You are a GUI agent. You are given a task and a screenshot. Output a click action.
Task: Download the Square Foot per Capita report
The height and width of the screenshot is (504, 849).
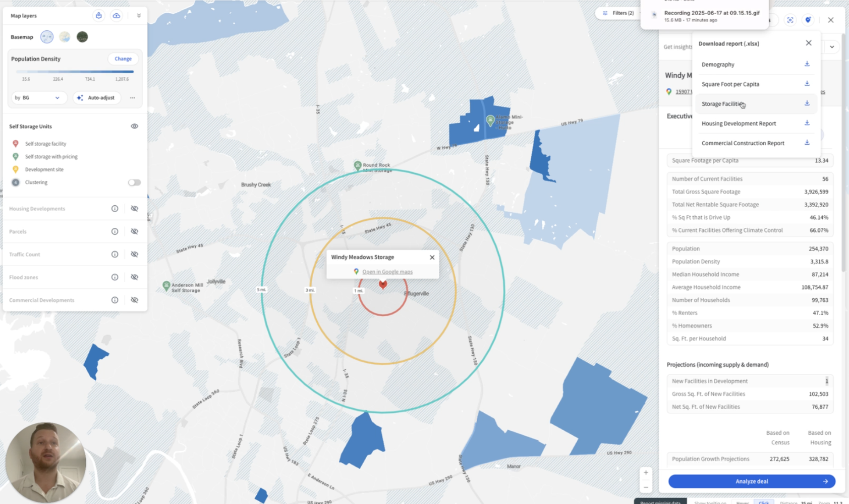point(807,84)
